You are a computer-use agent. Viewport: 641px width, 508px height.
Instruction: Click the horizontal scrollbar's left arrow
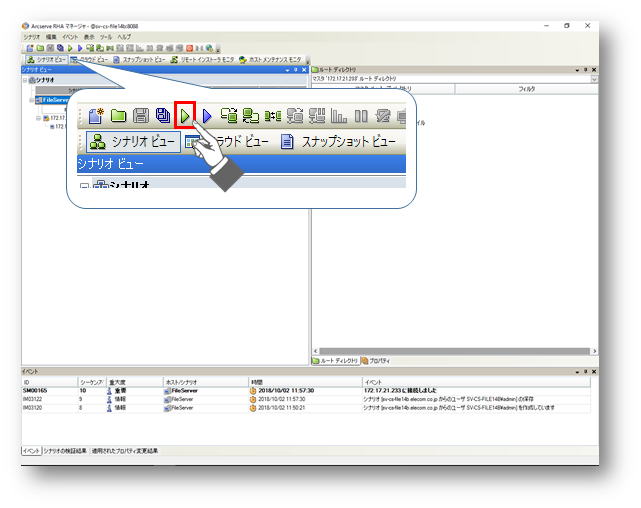click(316, 351)
